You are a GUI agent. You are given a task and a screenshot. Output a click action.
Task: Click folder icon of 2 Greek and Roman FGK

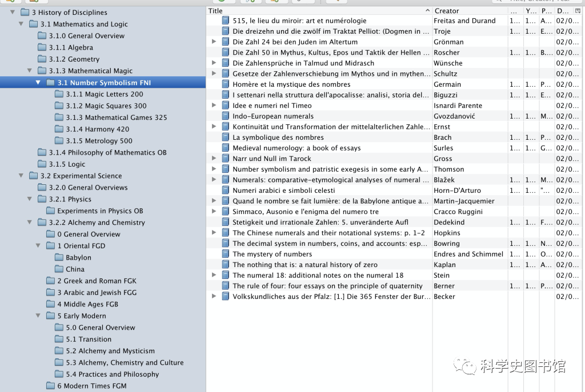[51, 281]
